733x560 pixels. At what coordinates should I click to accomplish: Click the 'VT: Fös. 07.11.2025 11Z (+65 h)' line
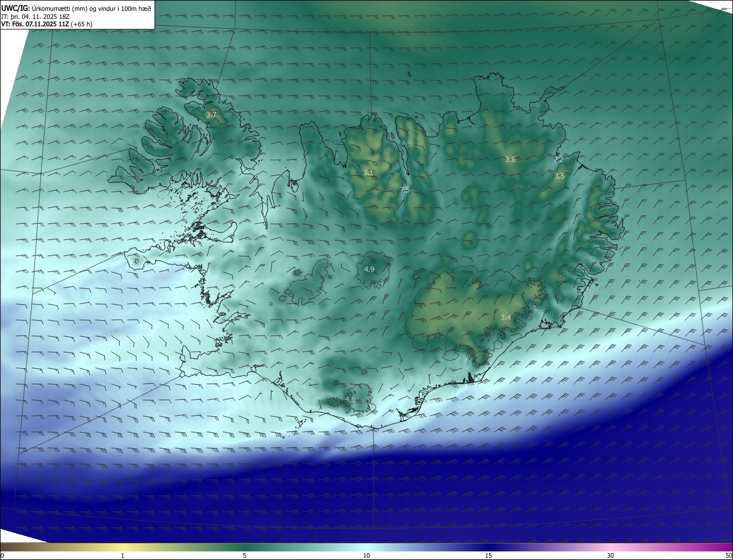coord(47,24)
